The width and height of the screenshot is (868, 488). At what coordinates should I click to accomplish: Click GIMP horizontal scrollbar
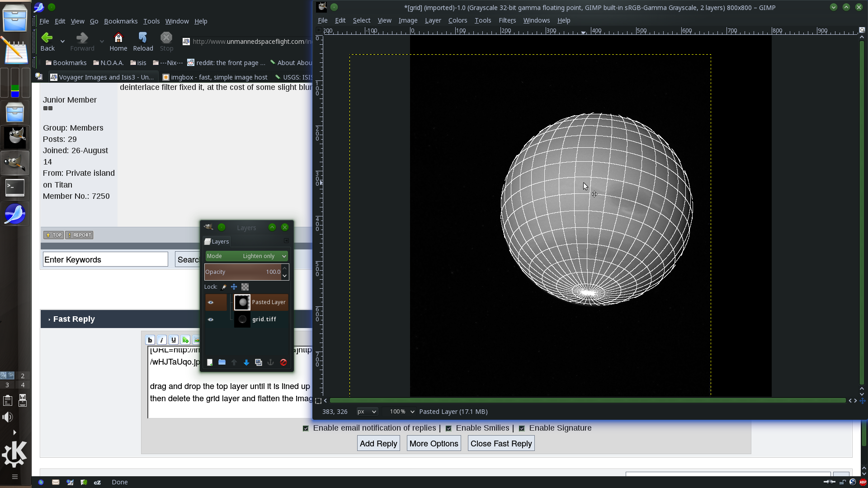click(587, 401)
